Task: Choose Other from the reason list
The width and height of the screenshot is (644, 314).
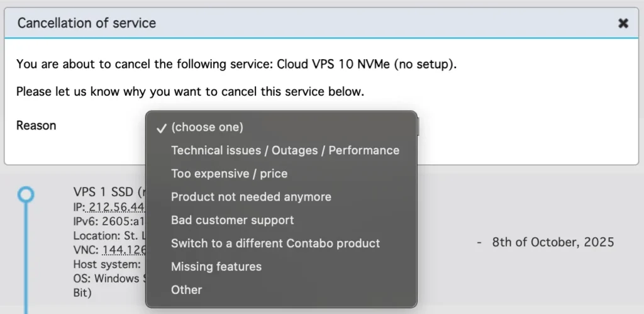Action: point(186,290)
